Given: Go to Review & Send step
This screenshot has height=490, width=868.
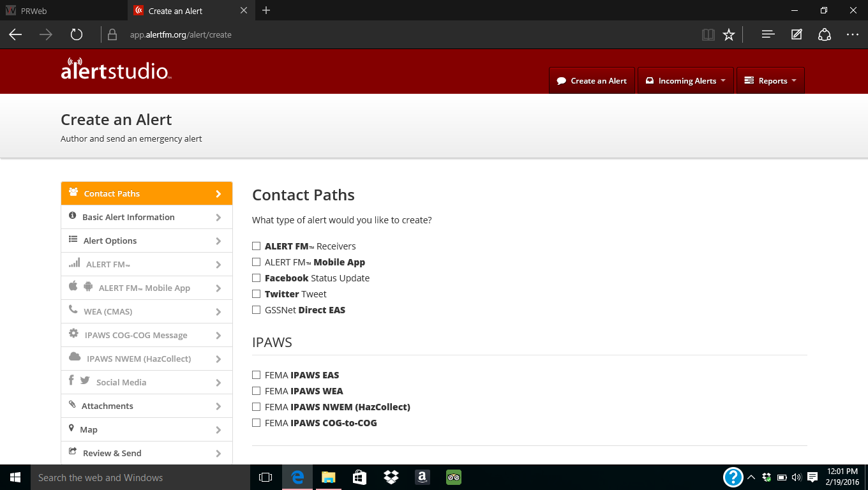Looking at the screenshot, I should click(147, 453).
